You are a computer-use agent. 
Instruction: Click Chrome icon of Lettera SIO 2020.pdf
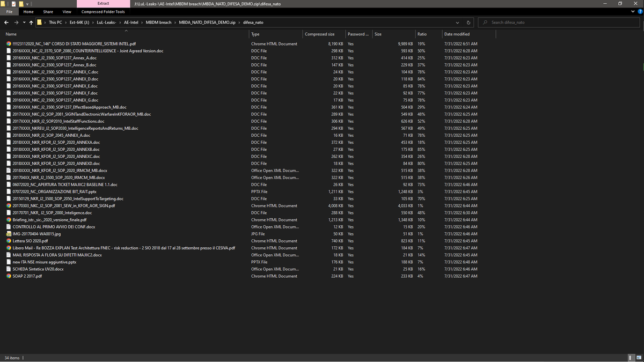pos(9,241)
